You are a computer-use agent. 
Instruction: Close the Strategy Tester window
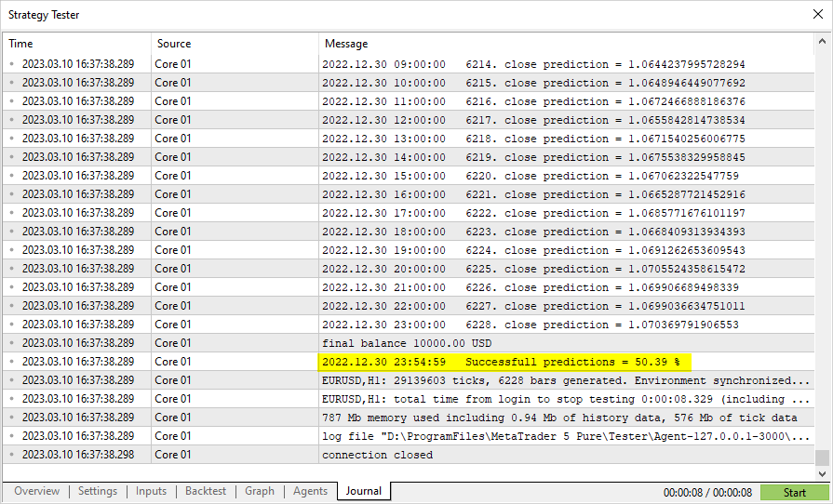click(x=816, y=15)
